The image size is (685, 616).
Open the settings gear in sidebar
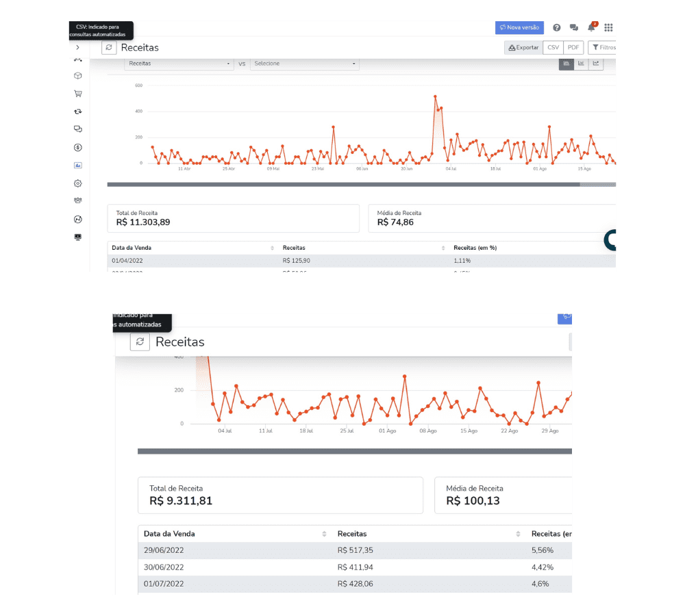tap(78, 183)
